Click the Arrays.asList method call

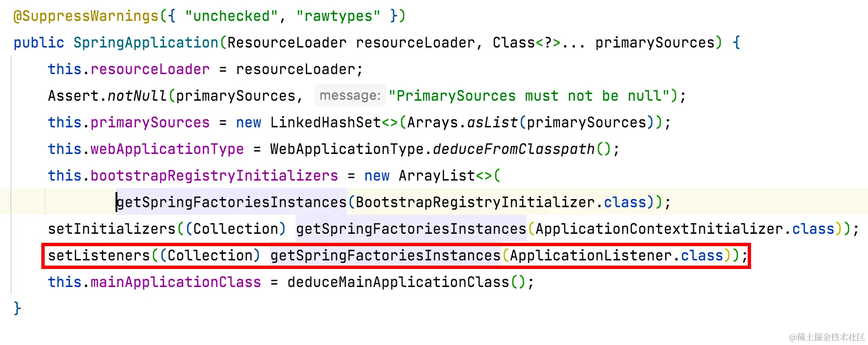463,123
